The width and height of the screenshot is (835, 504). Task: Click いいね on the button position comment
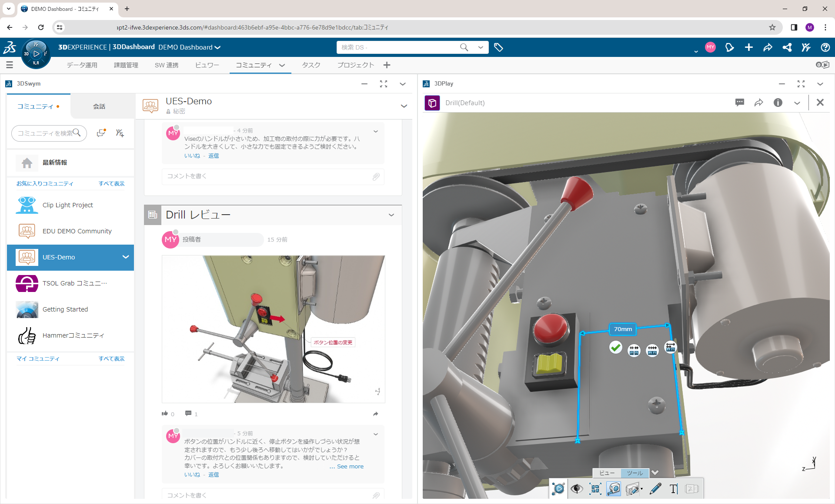[192, 474]
